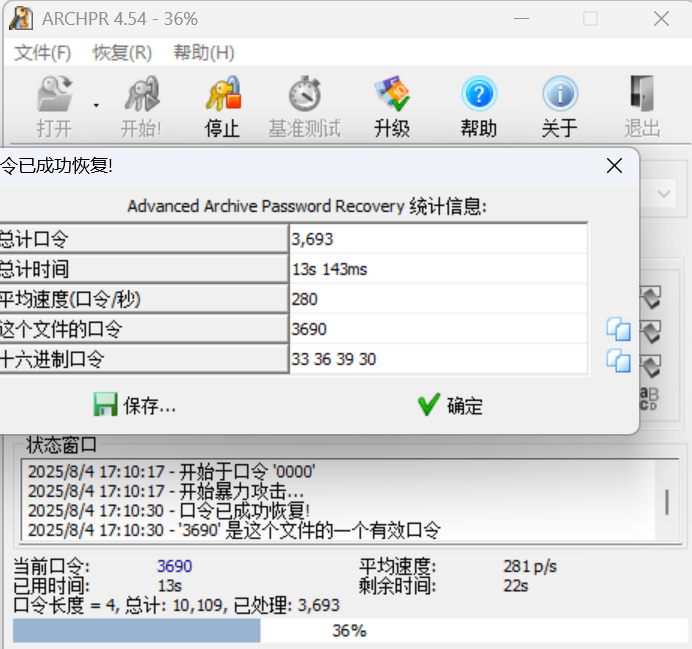Screen dimensions: 692x649
Task: Confirm dialog with 确定 button
Action: point(450,405)
